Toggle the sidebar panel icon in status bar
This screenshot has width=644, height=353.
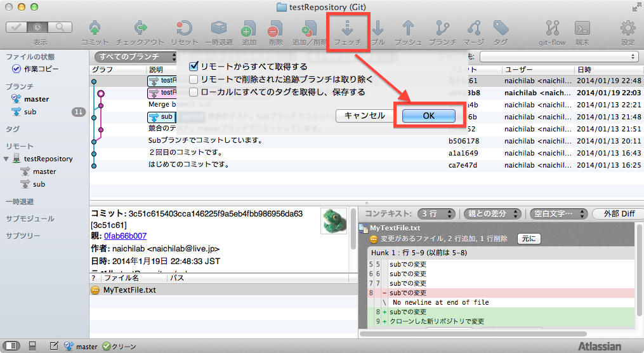coord(10,346)
